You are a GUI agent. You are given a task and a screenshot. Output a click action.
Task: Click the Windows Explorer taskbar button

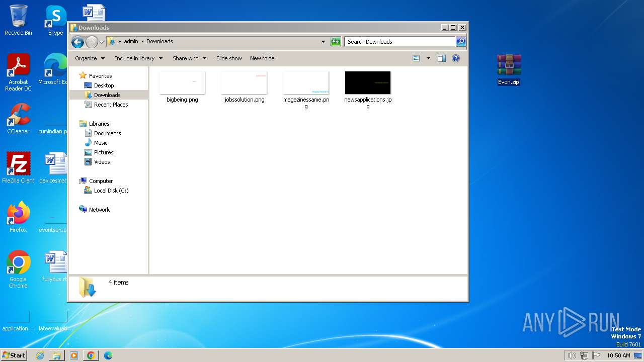(x=57, y=355)
